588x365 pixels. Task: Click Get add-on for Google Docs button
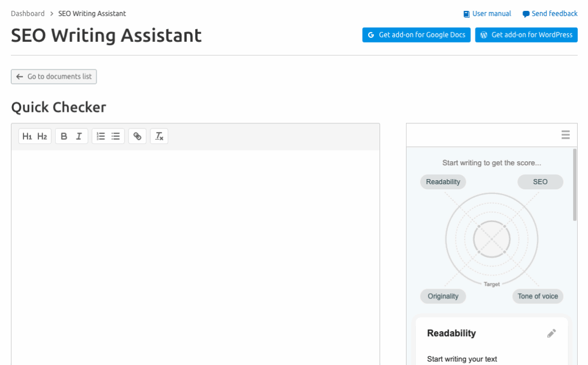416,35
